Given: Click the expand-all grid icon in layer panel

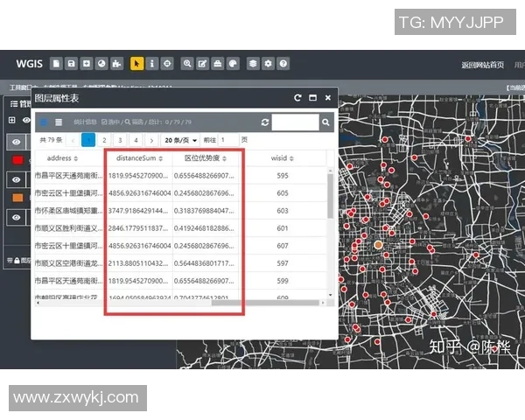Looking at the screenshot, I should [x=12, y=120].
